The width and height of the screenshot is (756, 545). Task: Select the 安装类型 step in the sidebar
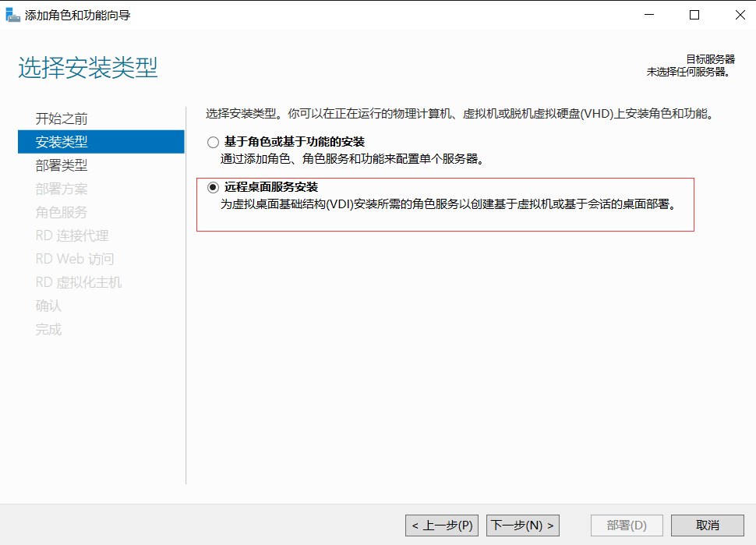101,142
